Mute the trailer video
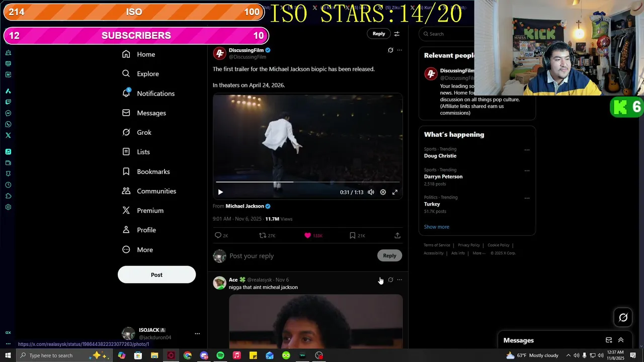This screenshot has height=362, width=644. coord(371,192)
